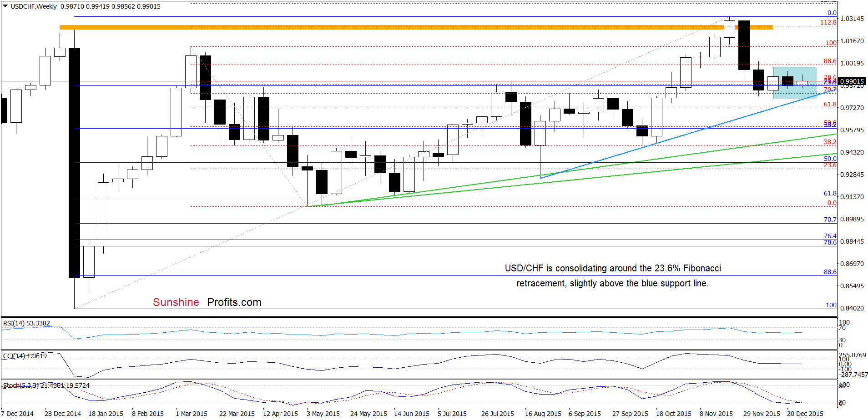This screenshot has width=868, height=420.
Task: Click the 0.92845 price axis label
Action: pyautogui.click(x=852, y=175)
